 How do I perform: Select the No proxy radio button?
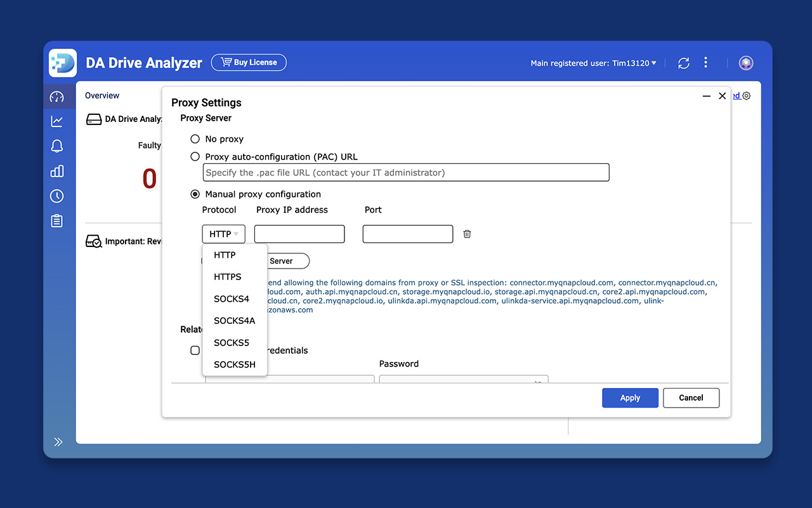[195, 138]
